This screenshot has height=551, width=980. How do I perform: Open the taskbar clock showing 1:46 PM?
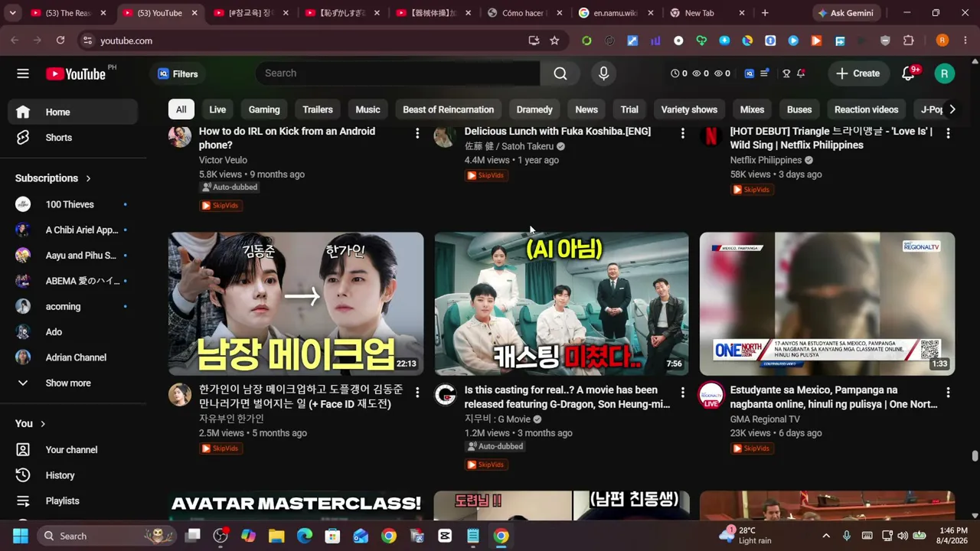[x=952, y=536]
